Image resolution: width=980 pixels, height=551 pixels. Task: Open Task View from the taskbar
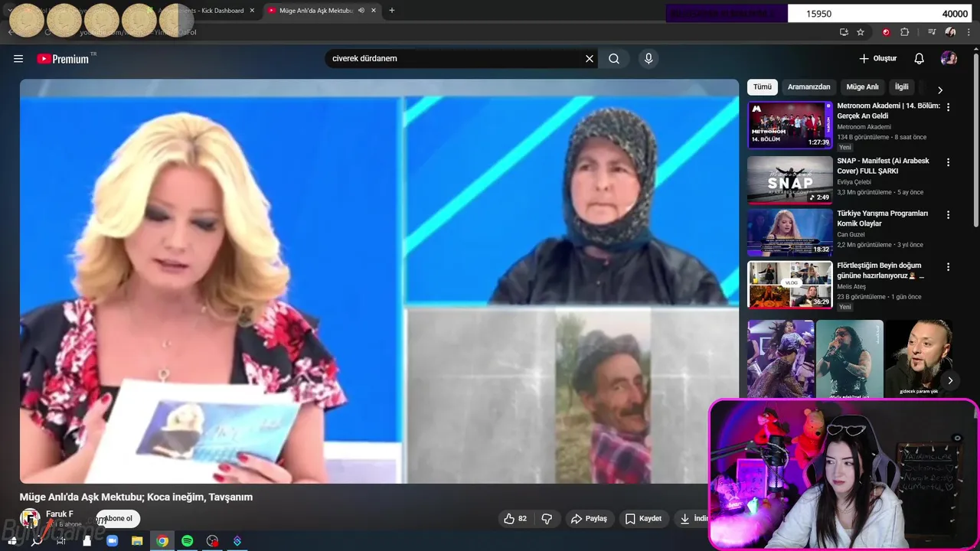[61, 541]
